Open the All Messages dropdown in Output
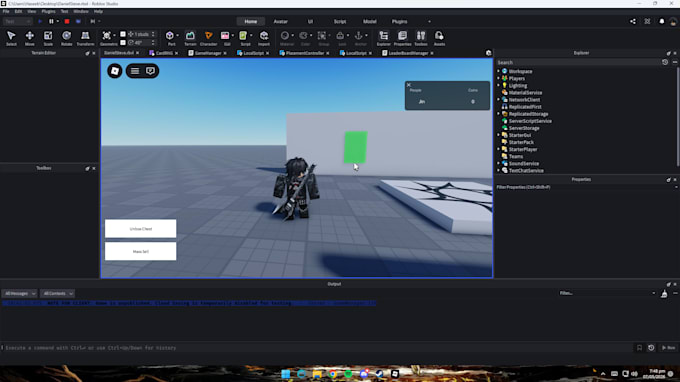Screen dimensions: 680x382 (20, 294)
